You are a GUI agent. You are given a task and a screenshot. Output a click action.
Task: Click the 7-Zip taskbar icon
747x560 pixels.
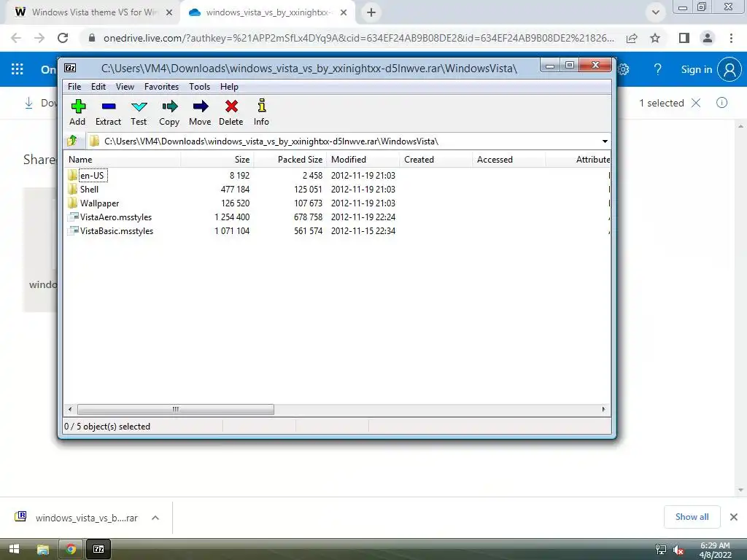(x=98, y=549)
